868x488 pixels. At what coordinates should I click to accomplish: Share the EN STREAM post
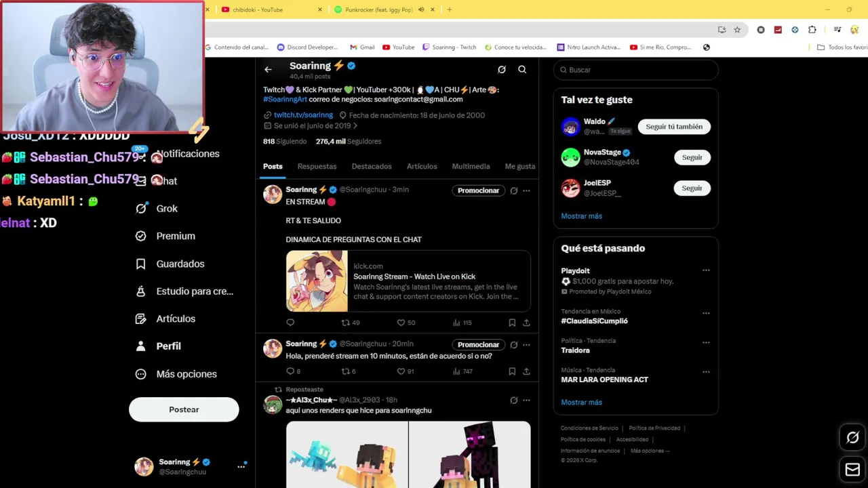pyautogui.click(x=526, y=323)
